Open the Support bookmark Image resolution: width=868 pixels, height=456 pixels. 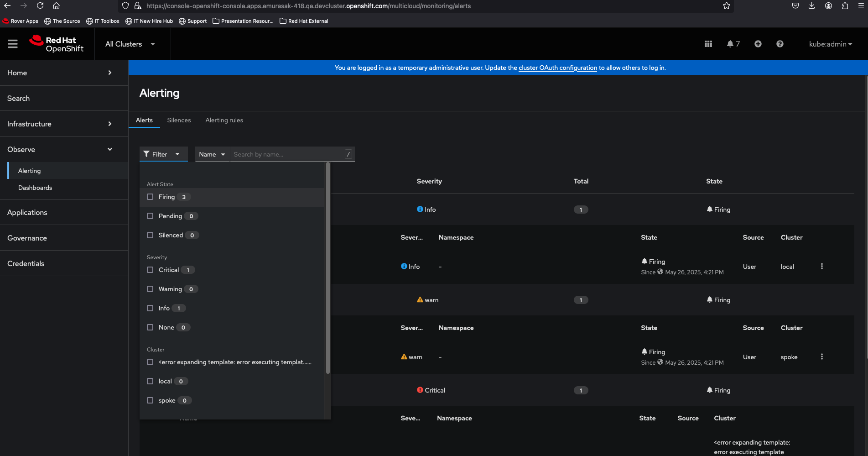[x=192, y=21]
